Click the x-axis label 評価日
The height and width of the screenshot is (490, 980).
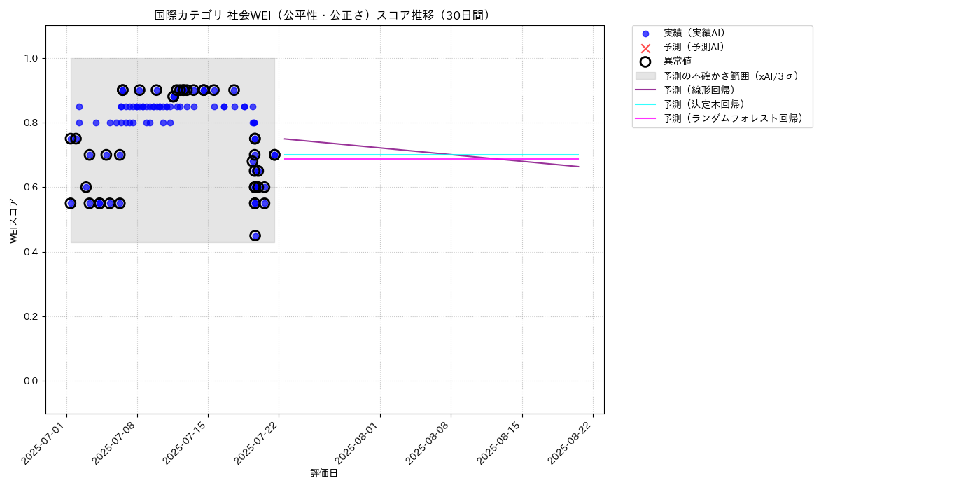(x=324, y=474)
